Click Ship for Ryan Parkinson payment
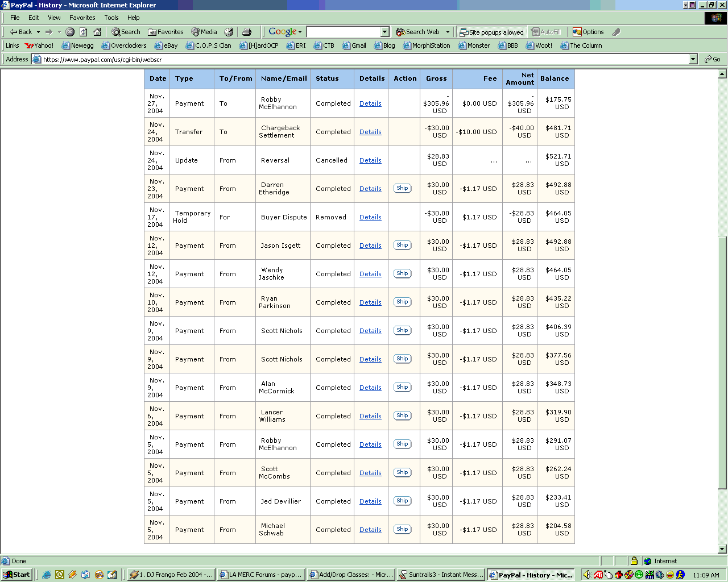Screen dimensions: 728x582 (x=402, y=302)
